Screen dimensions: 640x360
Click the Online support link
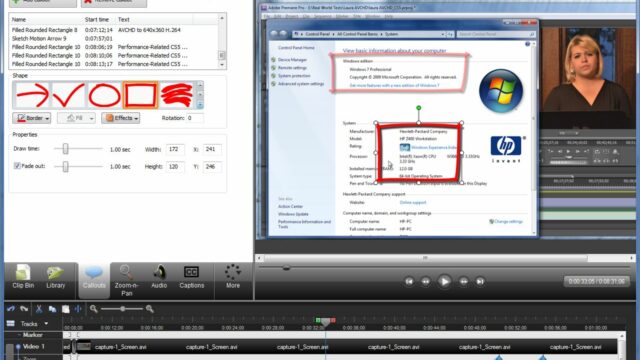(413, 202)
